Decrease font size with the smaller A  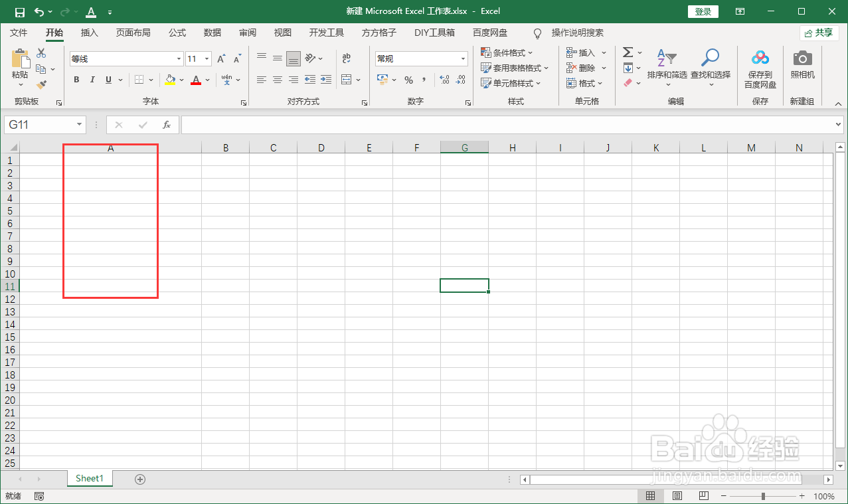click(x=237, y=59)
